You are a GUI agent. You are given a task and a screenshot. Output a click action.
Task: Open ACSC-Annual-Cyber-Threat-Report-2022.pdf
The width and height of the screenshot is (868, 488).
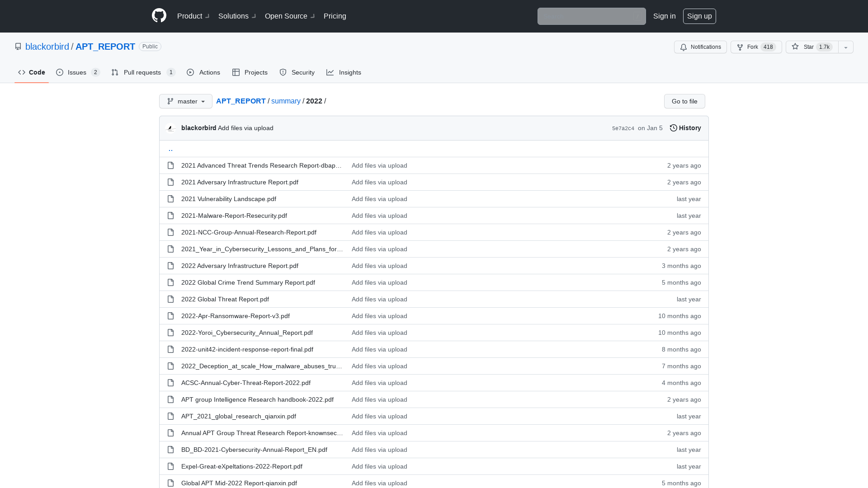tap(246, 383)
